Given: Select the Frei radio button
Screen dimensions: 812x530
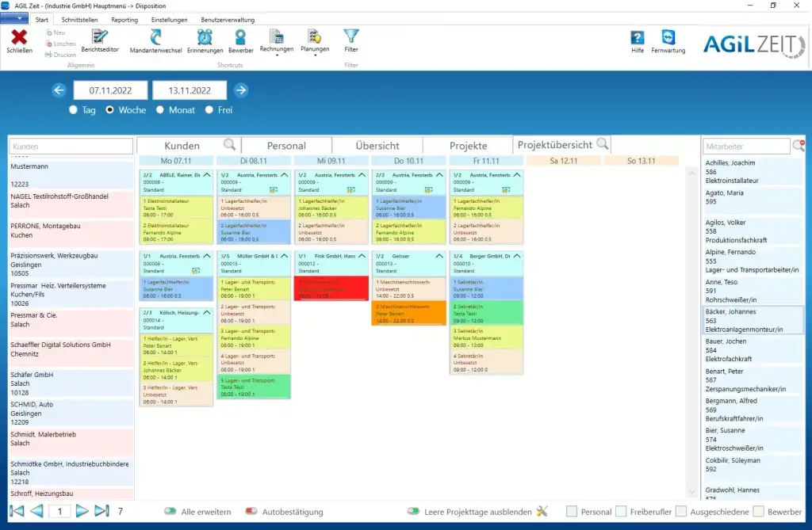Looking at the screenshot, I should pyautogui.click(x=209, y=110).
